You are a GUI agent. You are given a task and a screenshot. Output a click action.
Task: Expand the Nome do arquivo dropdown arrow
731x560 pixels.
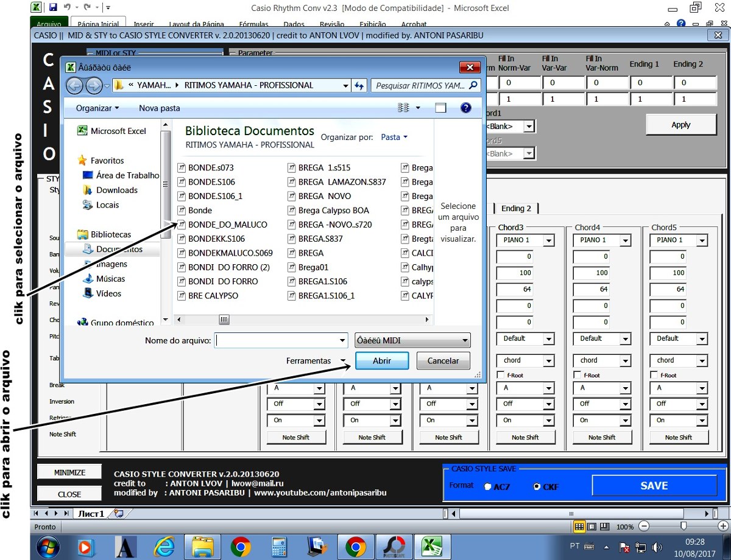coord(343,341)
